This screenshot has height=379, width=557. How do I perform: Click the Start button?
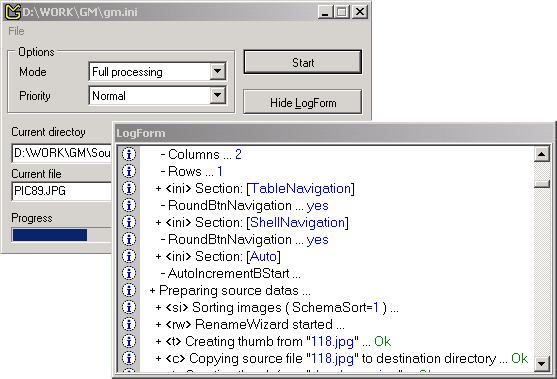click(x=303, y=62)
